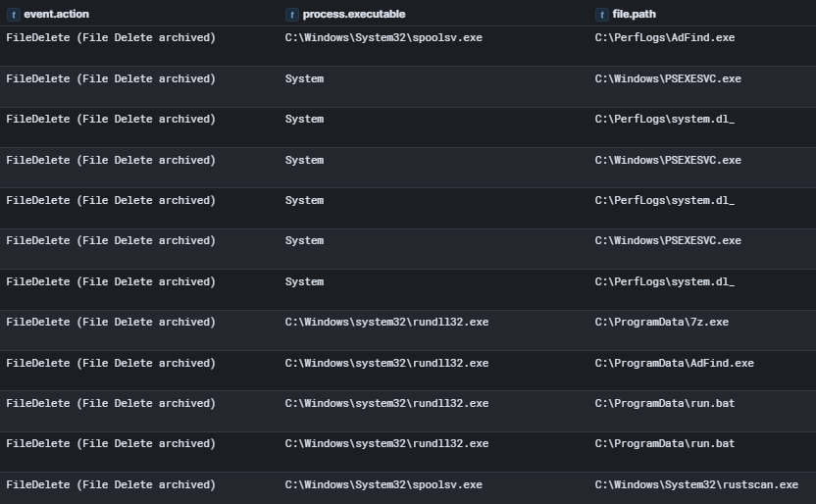Image resolution: width=816 pixels, height=504 pixels.
Task: Click the process.executable field type icon
Action: click(x=292, y=15)
